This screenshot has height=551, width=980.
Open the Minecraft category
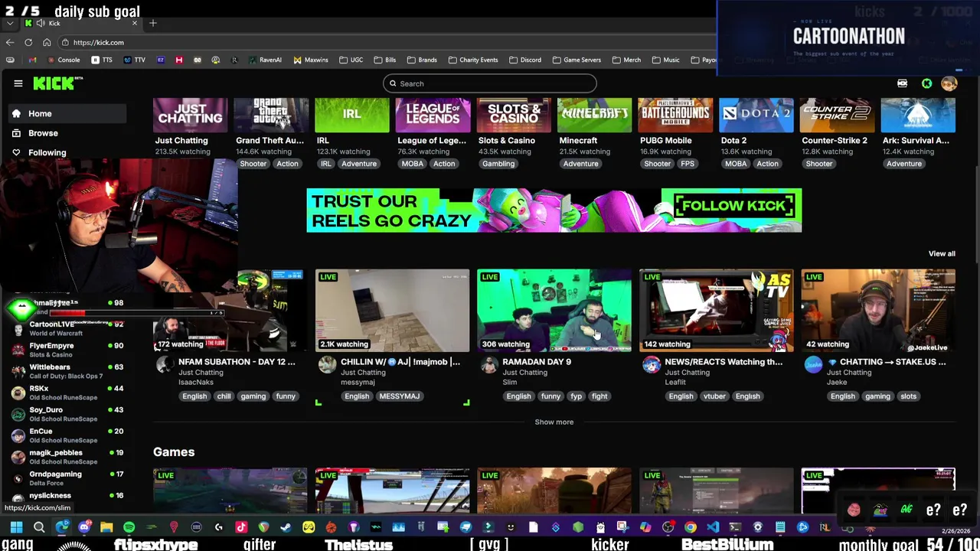click(x=595, y=115)
